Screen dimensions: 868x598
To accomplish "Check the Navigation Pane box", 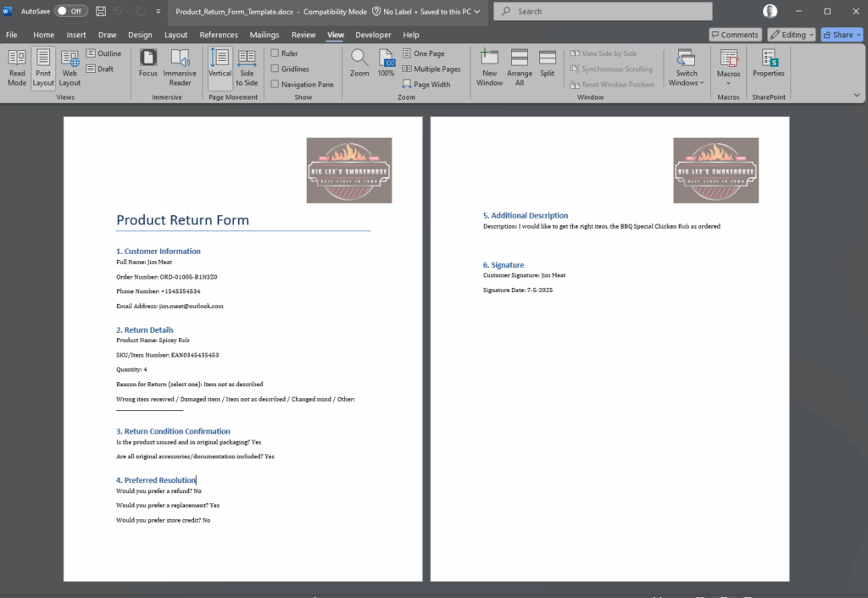I will coord(275,84).
